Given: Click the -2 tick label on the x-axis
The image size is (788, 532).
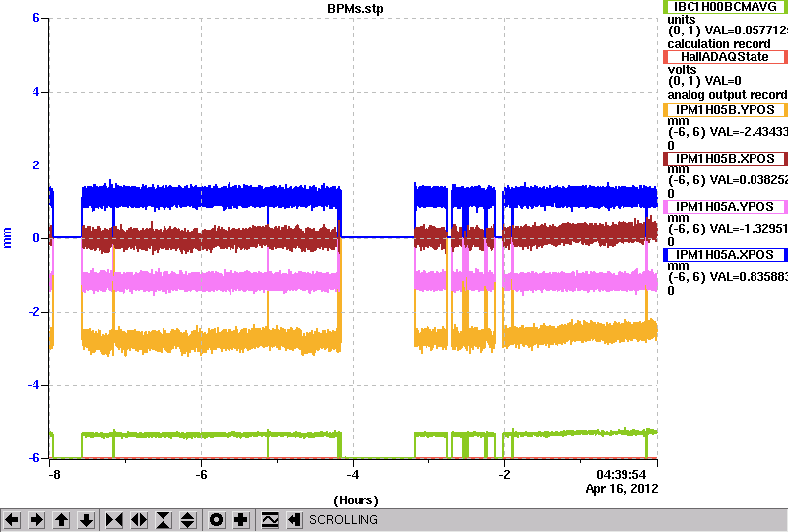Looking at the screenshot, I should [504, 475].
